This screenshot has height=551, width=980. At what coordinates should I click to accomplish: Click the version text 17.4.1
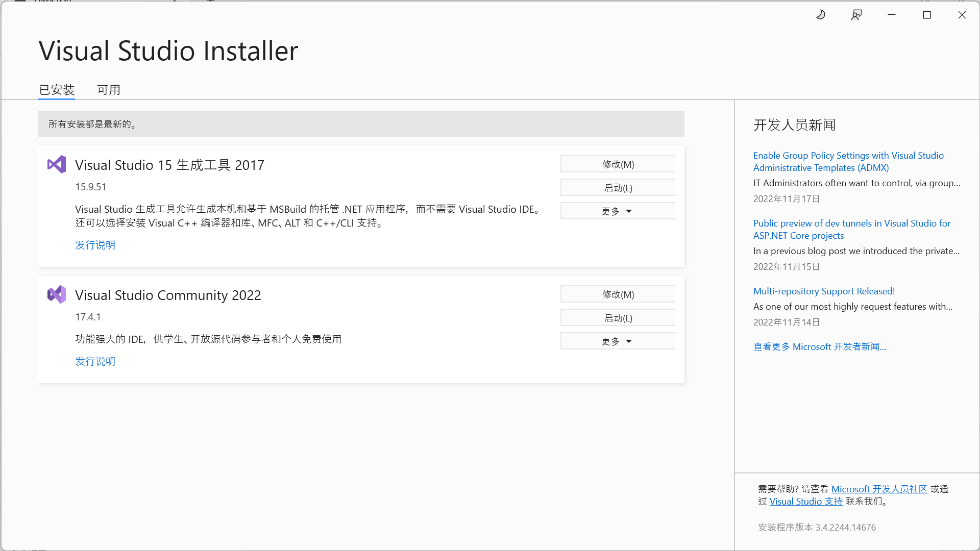click(88, 317)
